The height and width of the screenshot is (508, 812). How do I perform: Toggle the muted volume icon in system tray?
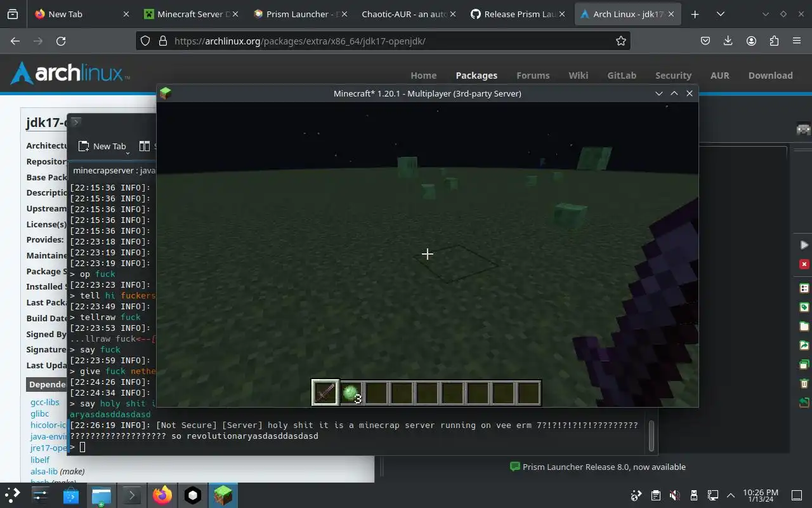675,495
